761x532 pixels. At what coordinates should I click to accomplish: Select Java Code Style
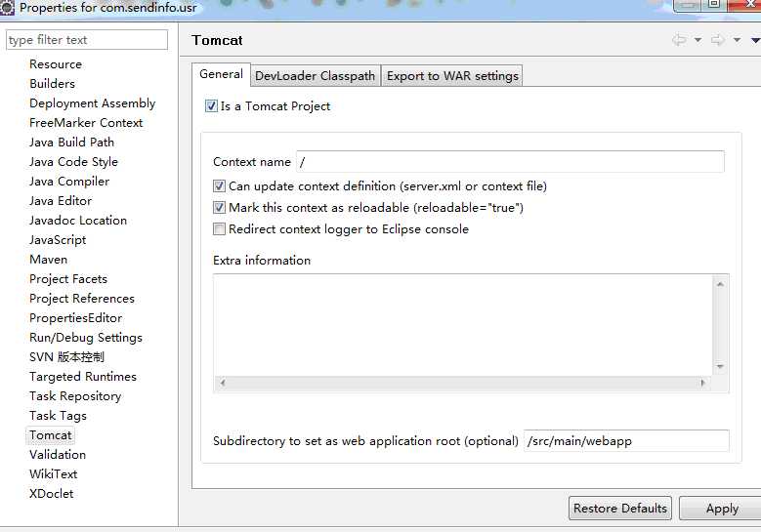(x=73, y=161)
